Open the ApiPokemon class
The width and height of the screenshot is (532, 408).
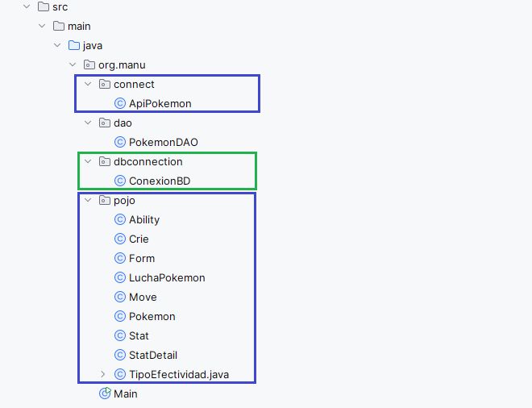(x=160, y=103)
